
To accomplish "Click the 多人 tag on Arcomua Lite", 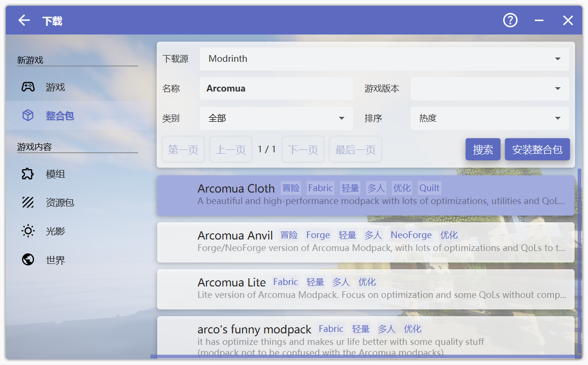I will (341, 282).
